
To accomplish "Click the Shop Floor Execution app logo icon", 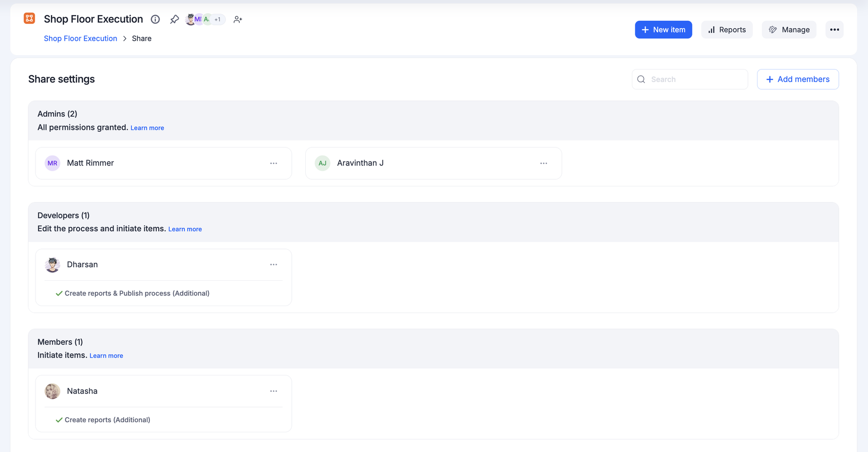I will (29, 19).
